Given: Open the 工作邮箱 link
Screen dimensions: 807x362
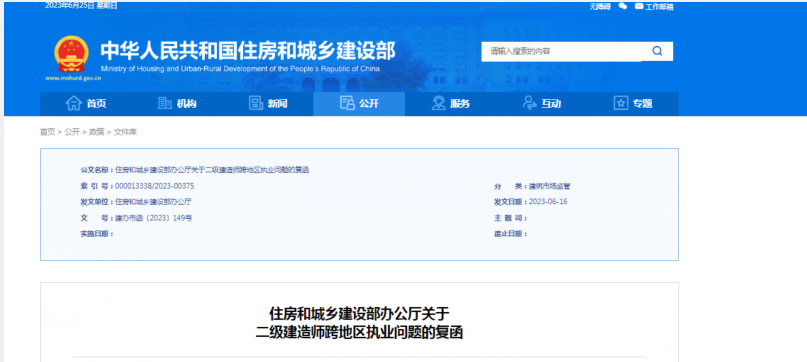Looking at the screenshot, I should 659,7.
